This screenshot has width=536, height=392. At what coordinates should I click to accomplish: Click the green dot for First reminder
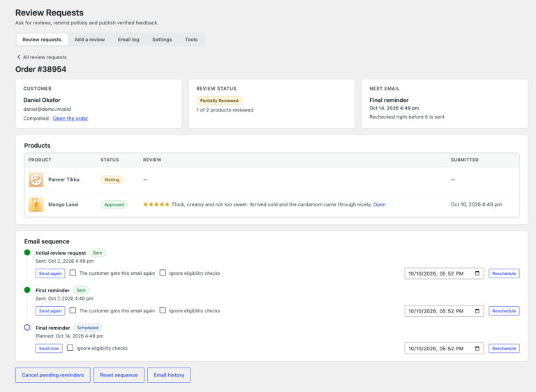click(27, 290)
